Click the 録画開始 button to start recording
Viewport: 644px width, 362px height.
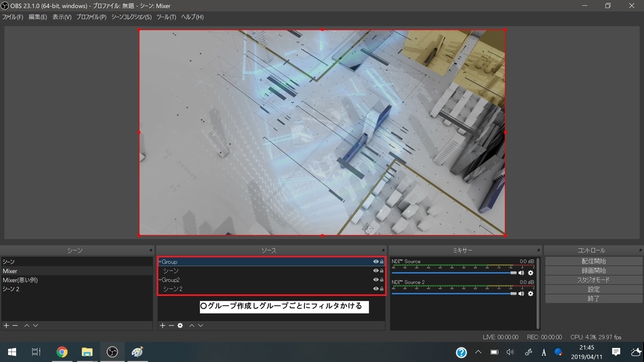pyautogui.click(x=594, y=270)
